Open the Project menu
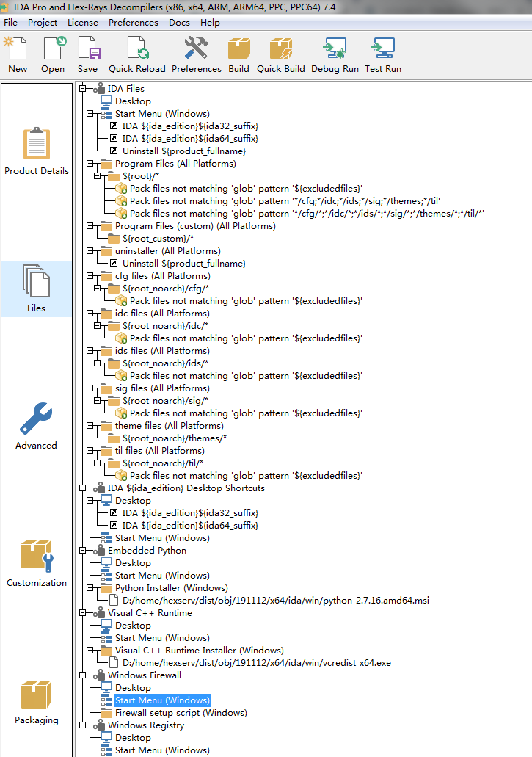This screenshot has height=757, width=532. click(x=43, y=23)
